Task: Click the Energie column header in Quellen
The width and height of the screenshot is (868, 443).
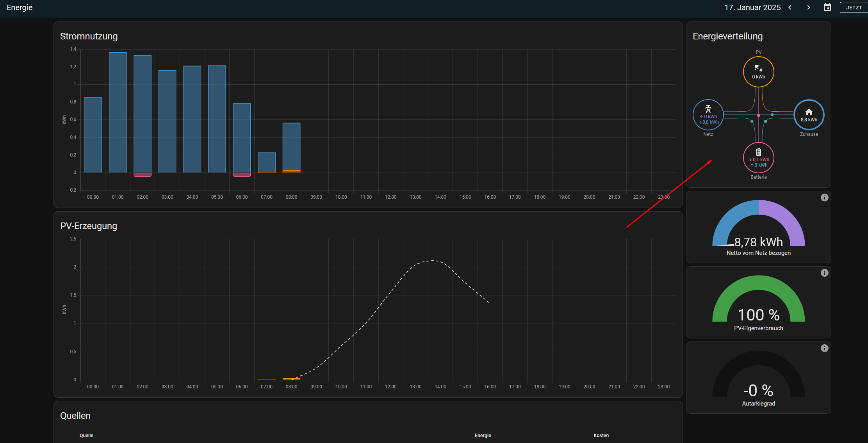Action: coord(483,436)
